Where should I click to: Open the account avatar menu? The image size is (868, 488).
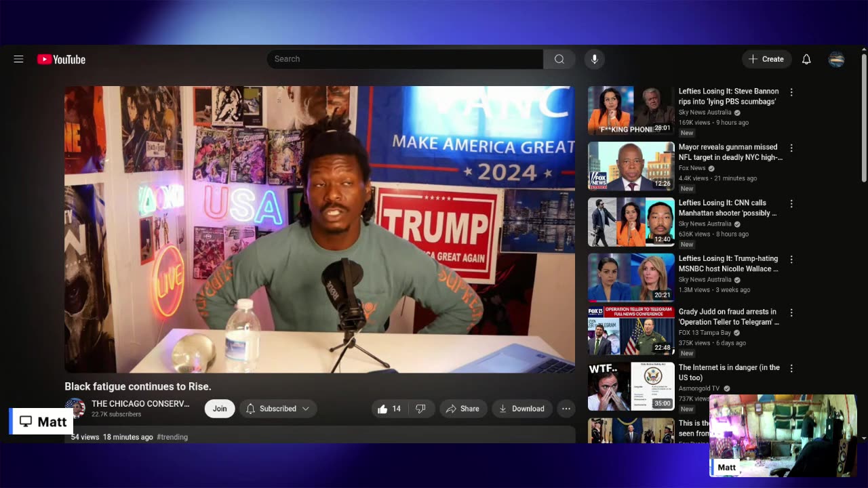(836, 59)
